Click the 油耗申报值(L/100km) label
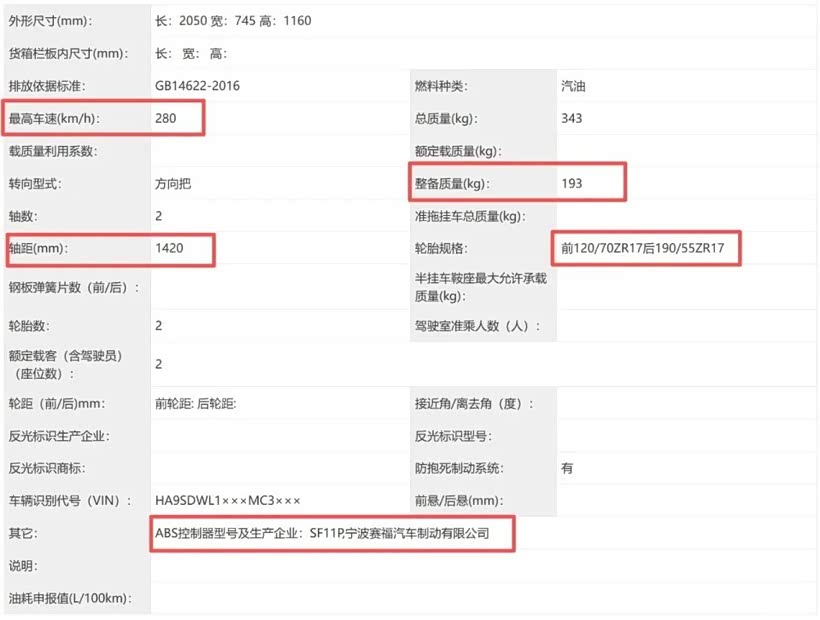The image size is (820, 620). coord(70,598)
